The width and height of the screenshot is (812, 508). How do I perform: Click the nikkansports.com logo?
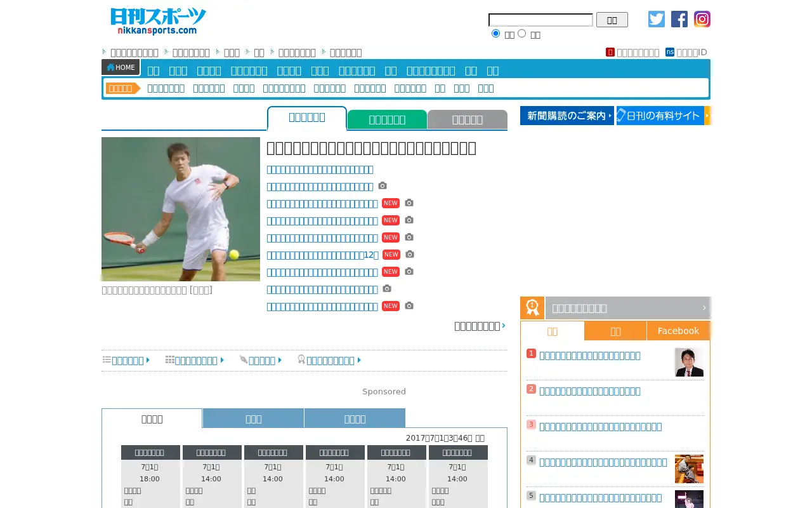coord(158,22)
